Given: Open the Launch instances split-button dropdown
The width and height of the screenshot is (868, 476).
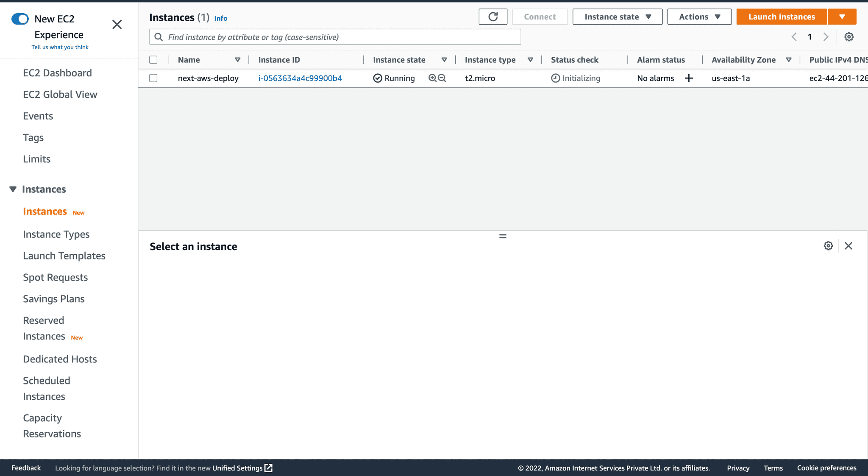Looking at the screenshot, I should tap(842, 17).
